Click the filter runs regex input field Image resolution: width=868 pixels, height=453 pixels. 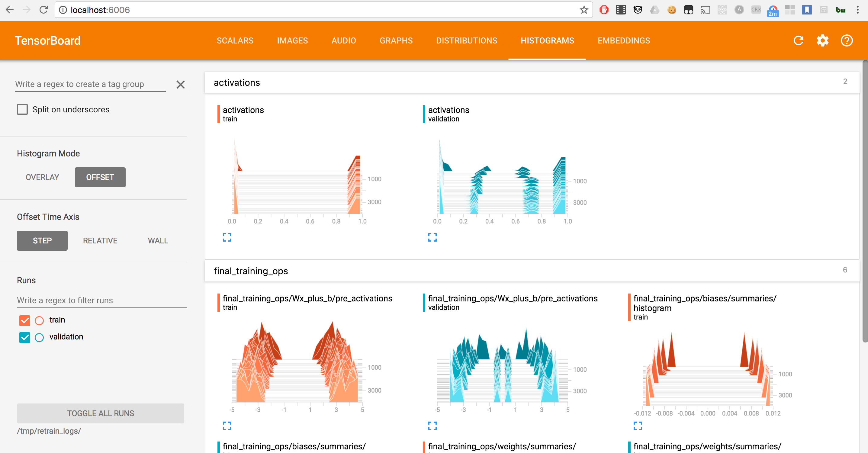(101, 300)
